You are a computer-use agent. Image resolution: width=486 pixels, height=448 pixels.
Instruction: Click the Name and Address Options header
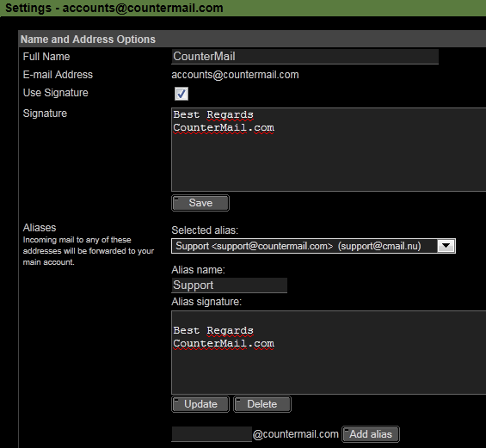88,40
